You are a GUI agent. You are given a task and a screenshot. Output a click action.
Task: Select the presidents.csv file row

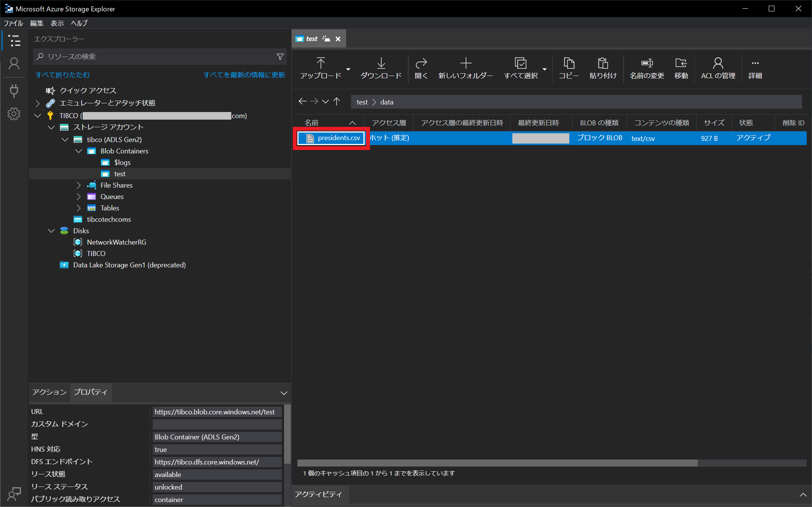[x=552, y=138]
